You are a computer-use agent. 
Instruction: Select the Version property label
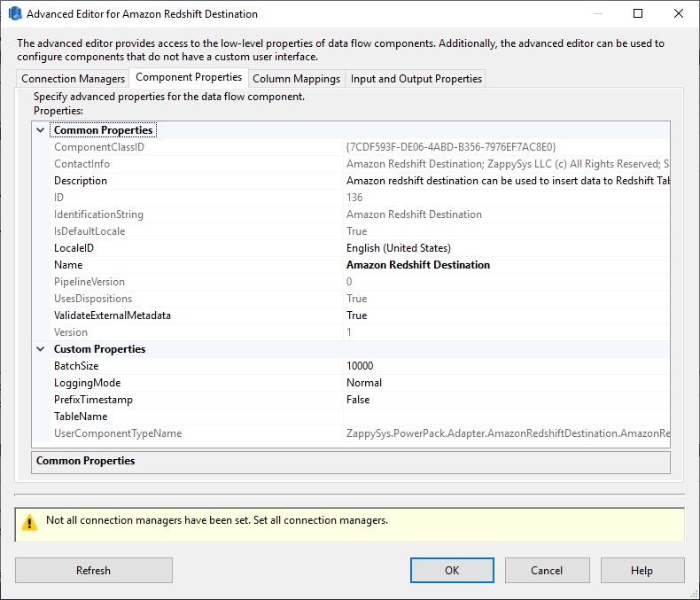pos(71,332)
